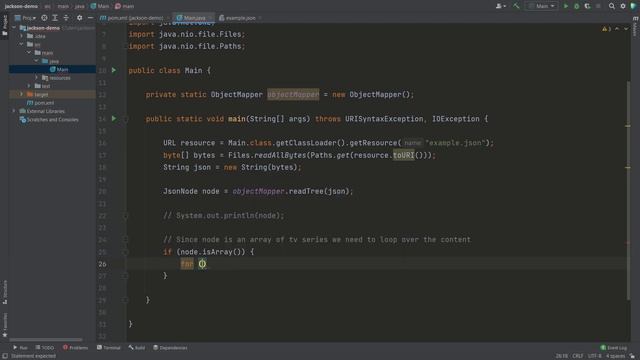Click the editor vertical scrollbar thumb
This screenshot has height=360, width=640.
click(x=628, y=190)
